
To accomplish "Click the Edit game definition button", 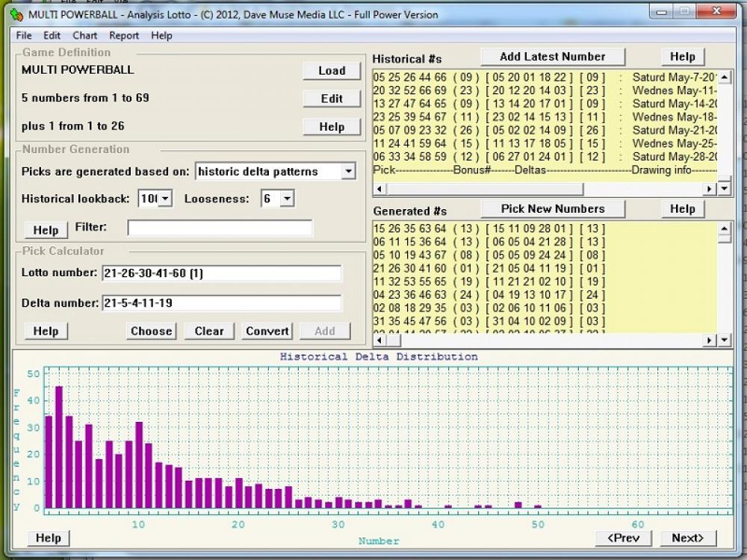I will [x=331, y=98].
